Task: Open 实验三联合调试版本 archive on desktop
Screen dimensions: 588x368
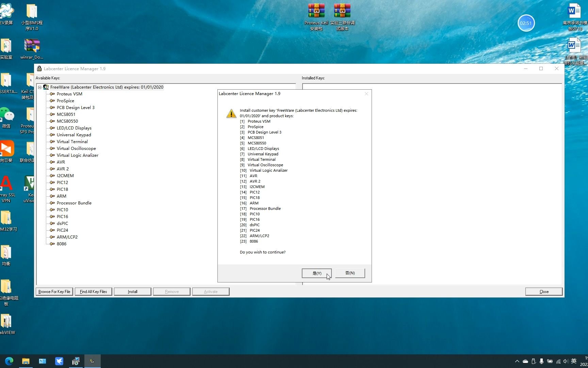Action: coord(342,17)
